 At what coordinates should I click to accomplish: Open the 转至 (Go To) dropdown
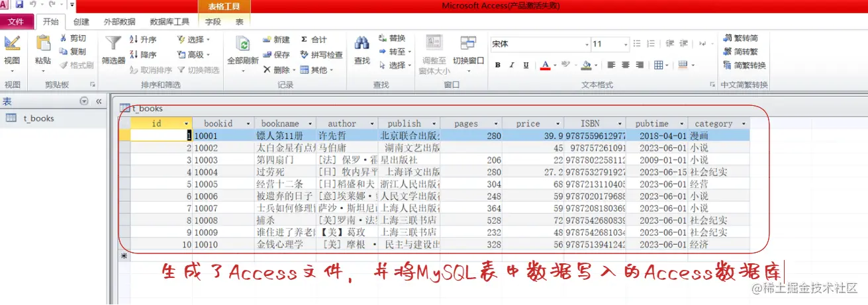(x=395, y=52)
